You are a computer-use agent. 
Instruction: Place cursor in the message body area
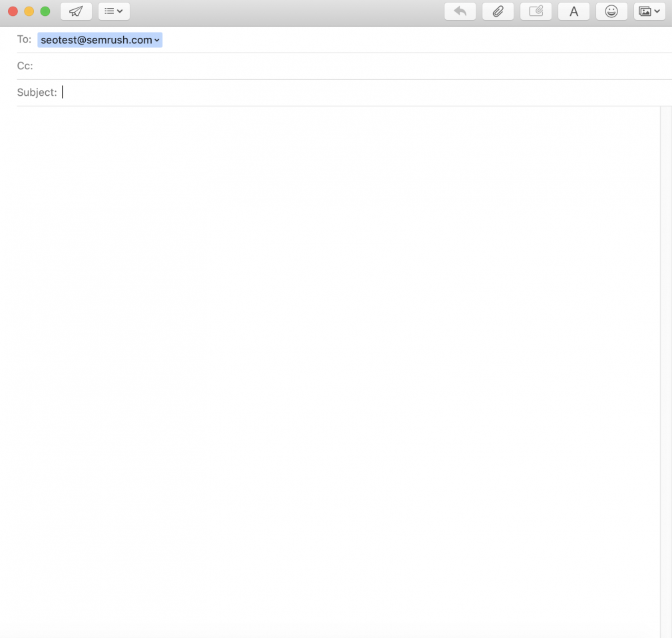[x=330, y=372]
